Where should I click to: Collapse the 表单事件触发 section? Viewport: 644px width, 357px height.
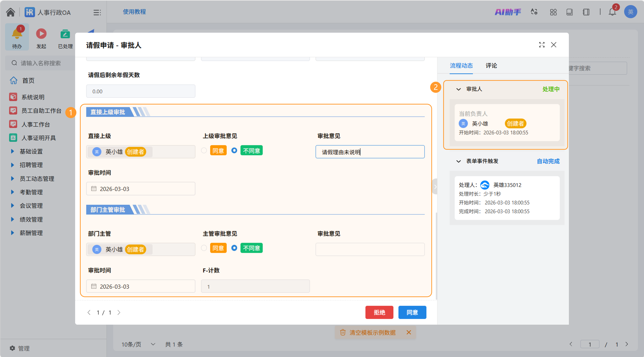pos(459,161)
